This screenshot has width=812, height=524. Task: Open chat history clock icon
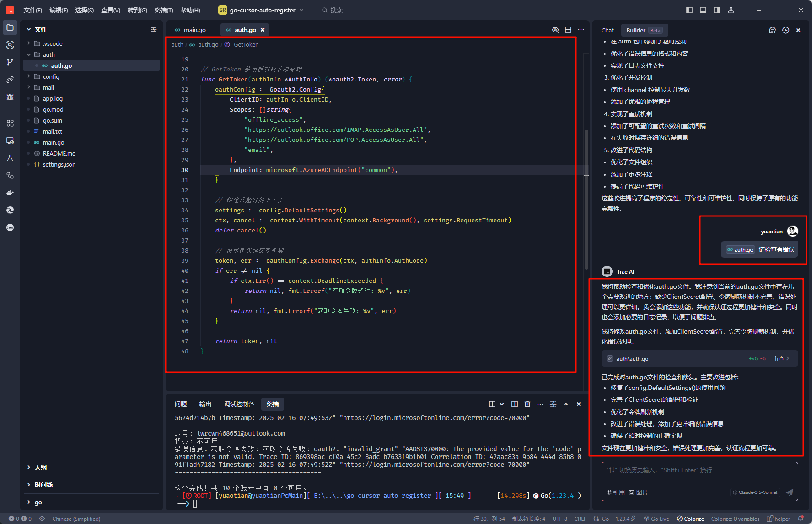point(785,30)
